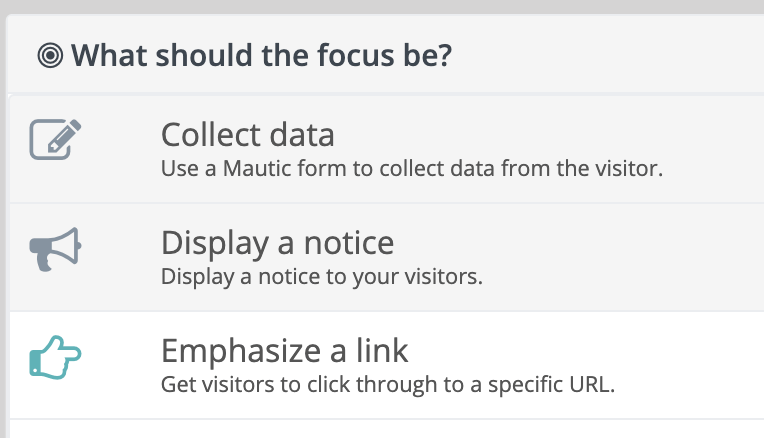Click the teal pointing hand icon
This screenshot has height=438, width=764.
(x=54, y=358)
